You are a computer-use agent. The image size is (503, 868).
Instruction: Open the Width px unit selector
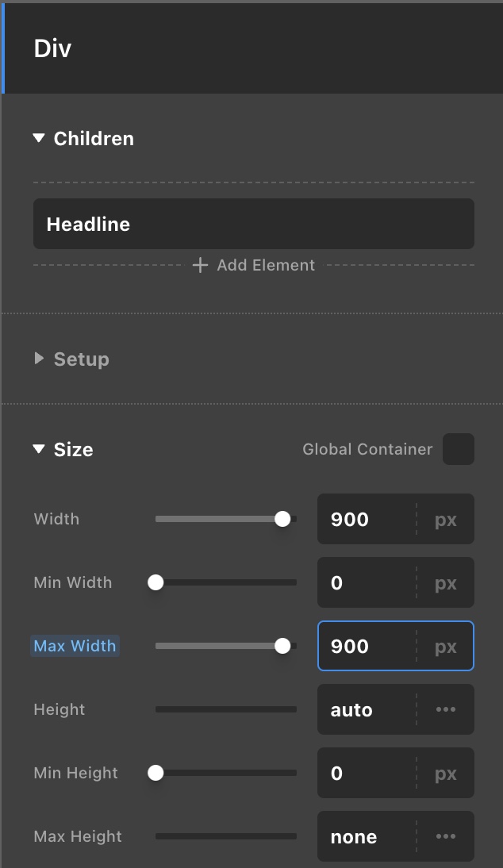pos(446,520)
